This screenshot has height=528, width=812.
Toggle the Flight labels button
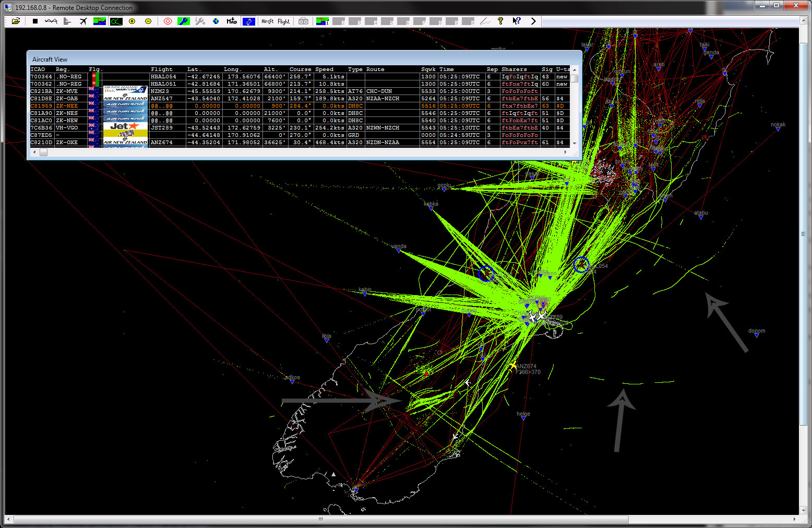283,21
